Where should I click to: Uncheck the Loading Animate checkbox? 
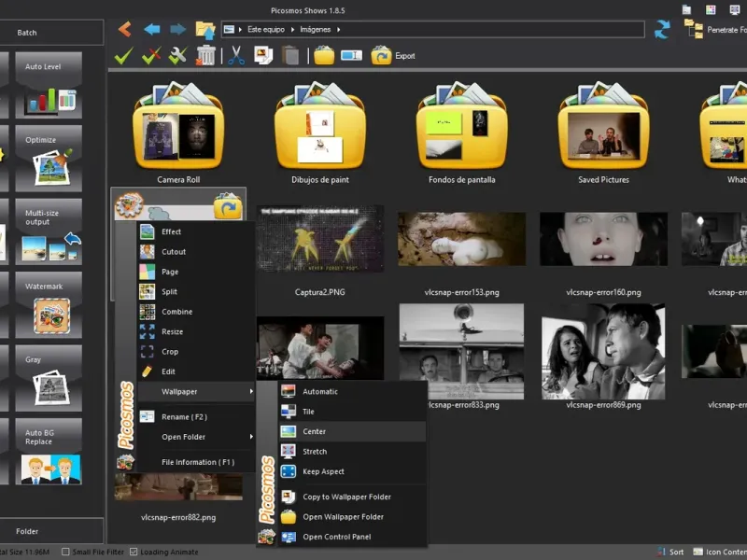tap(134, 552)
